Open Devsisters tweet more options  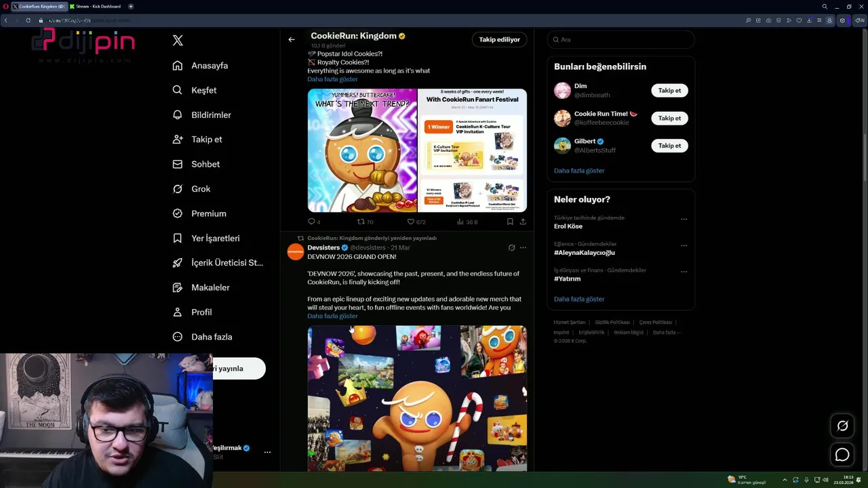(523, 248)
